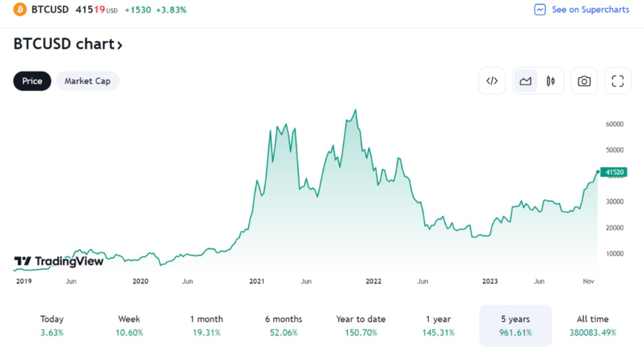Click the TradingView logo watermark
This screenshot has width=644, height=352.
(59, 261)
